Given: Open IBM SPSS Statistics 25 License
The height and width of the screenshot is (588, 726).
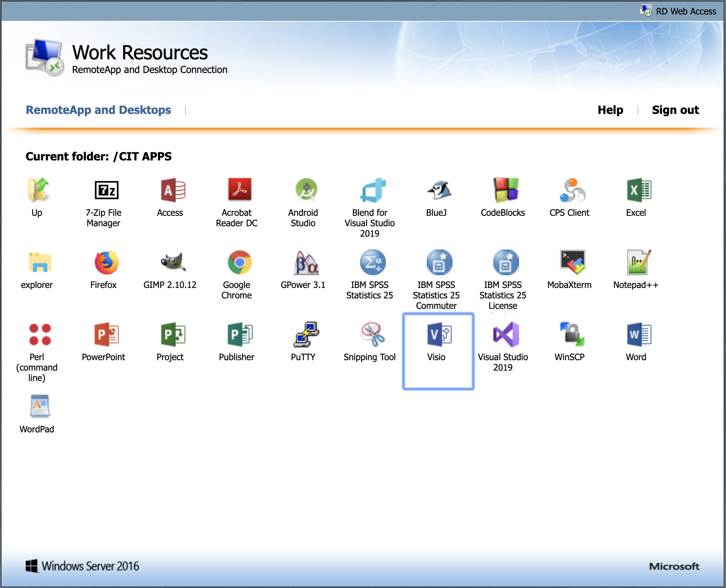Looking at the screenshot, I should tap(503, 280).
